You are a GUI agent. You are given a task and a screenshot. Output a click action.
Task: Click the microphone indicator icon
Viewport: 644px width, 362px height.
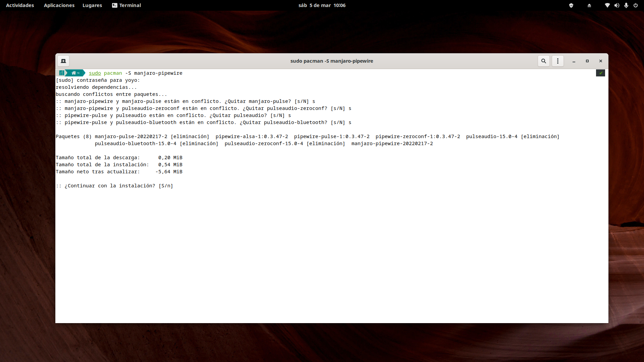[x=626, y=5]
